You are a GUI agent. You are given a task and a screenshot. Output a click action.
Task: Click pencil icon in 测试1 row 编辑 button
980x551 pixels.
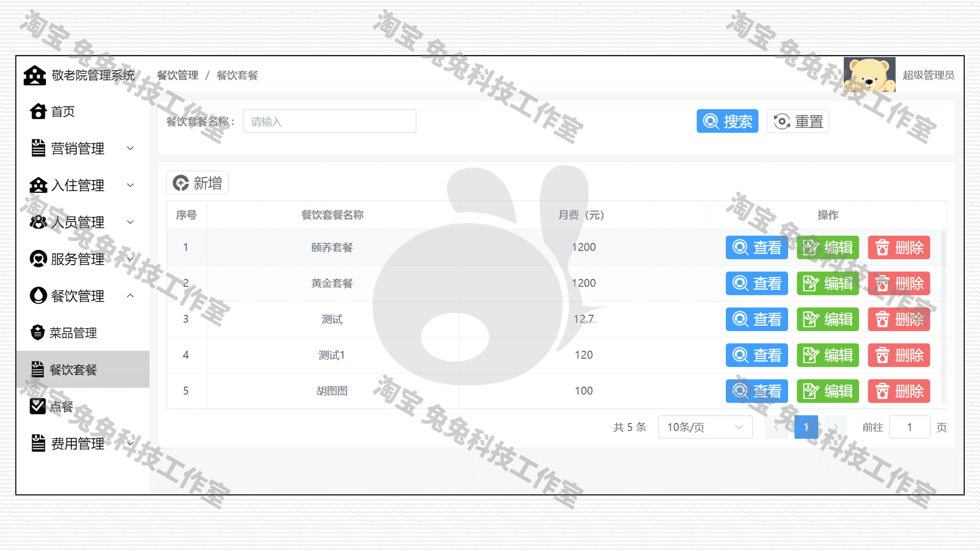(x=811, y=355)
